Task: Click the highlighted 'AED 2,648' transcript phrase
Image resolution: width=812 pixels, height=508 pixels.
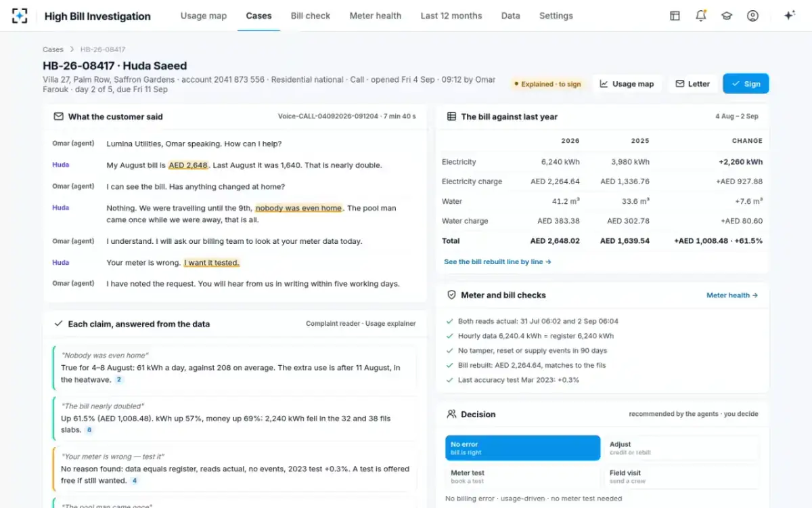Action: coord(188,165)
